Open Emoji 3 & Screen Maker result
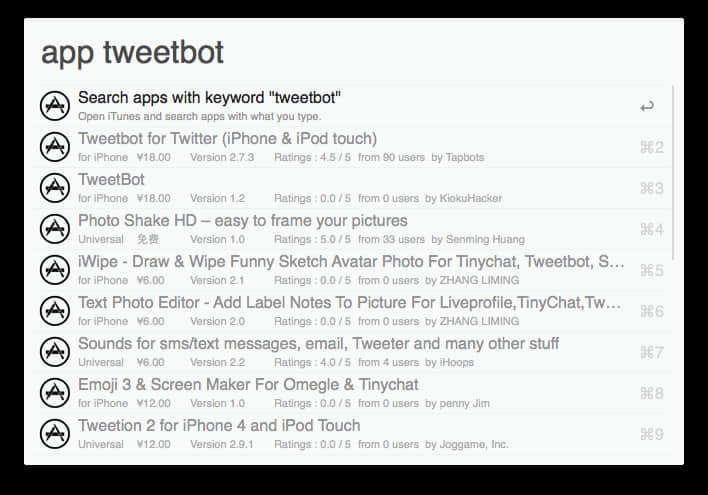The image size is (708, 495). coord(351,393)
